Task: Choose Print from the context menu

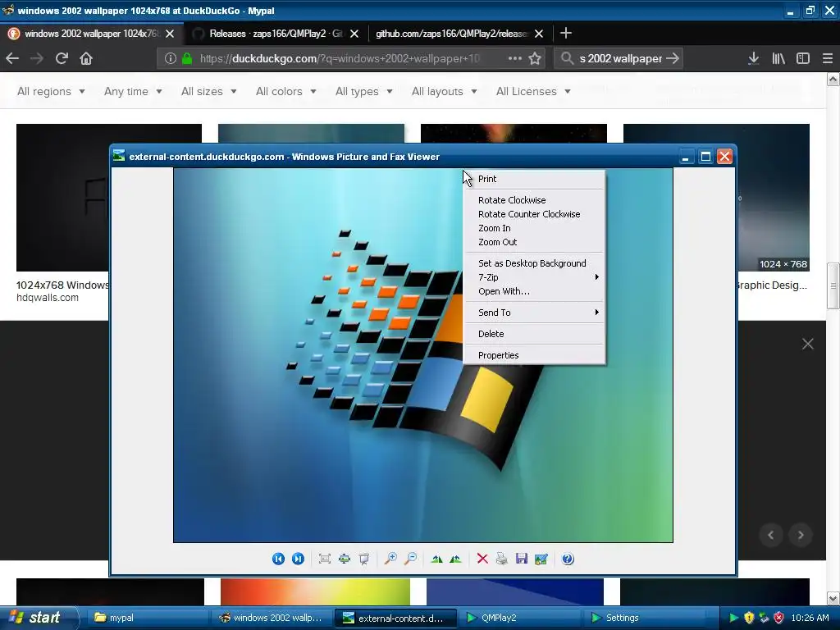Action: point(534,179)
